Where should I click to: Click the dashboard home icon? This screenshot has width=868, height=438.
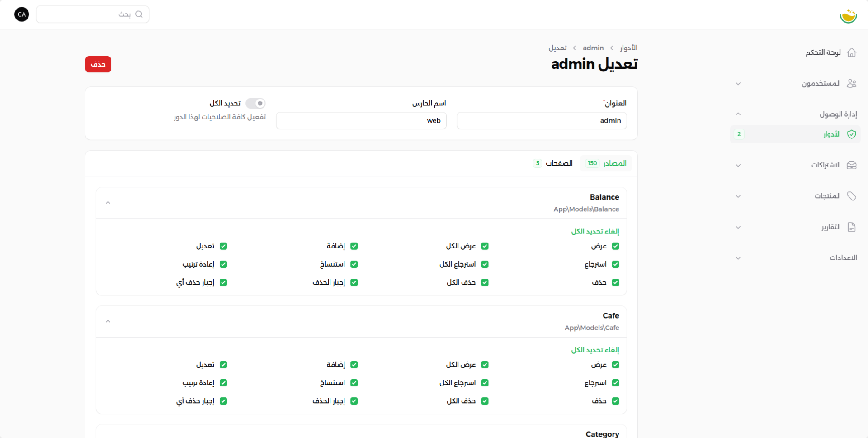[x=851, y=52]
